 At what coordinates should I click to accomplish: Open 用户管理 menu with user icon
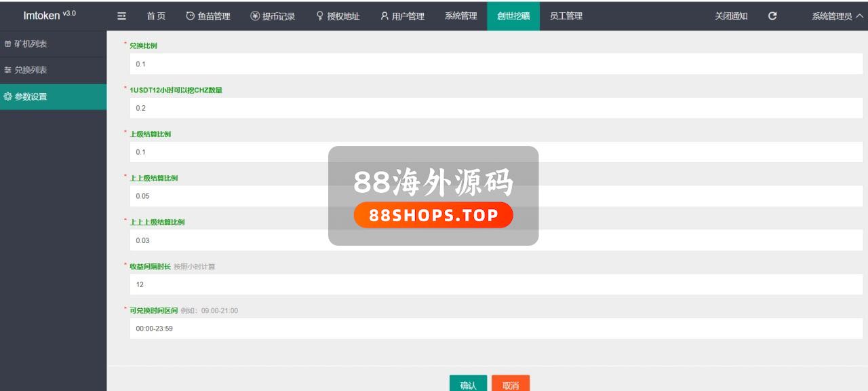click(x=402, y=16)
